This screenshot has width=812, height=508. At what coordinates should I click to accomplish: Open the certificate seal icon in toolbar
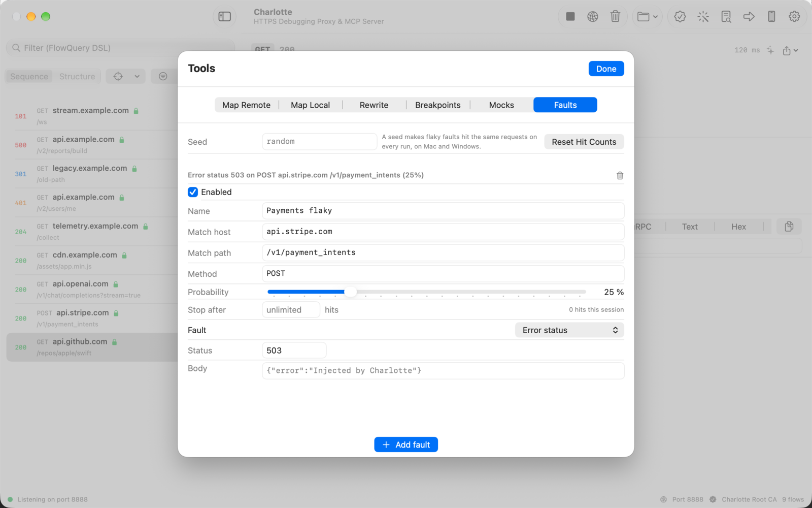tap(680, 17)
